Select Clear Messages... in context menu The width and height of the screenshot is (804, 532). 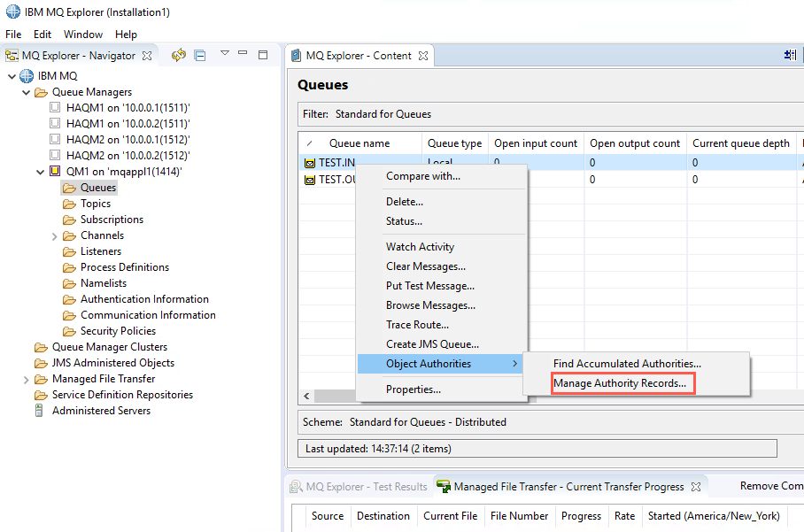coord(426,266)
